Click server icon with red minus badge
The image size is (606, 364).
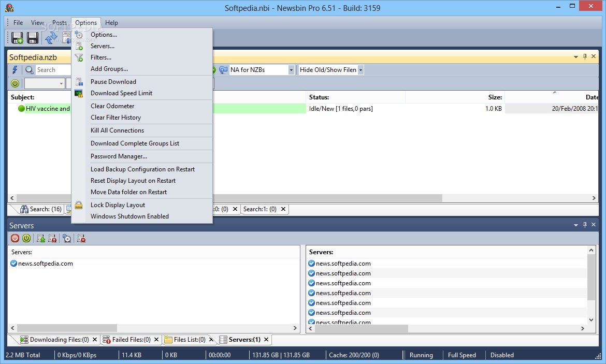pos(81,238)
